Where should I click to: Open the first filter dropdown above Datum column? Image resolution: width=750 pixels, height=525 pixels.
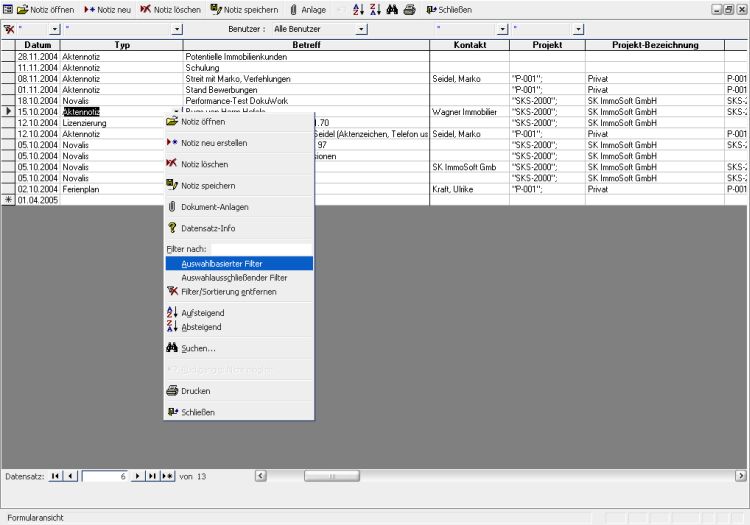click(x=54, y=29)
